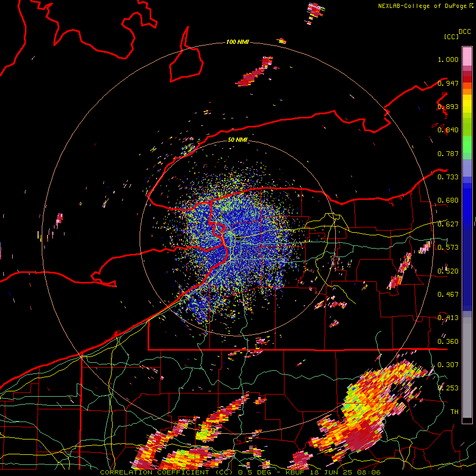
Task: Select the 0.520 scale value
Action: [x=448, y=271]
